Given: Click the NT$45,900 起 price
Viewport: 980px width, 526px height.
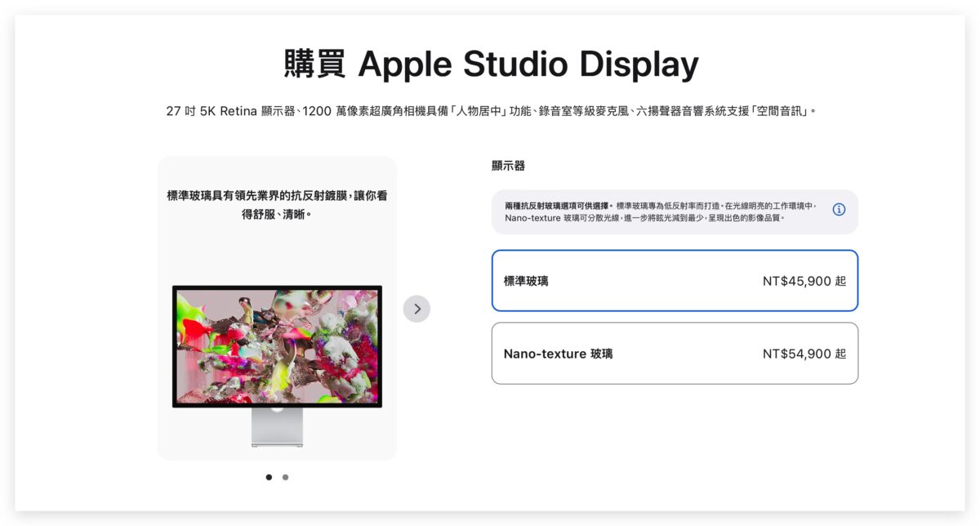Looking at the screenshot, I should tap(804, 281).
